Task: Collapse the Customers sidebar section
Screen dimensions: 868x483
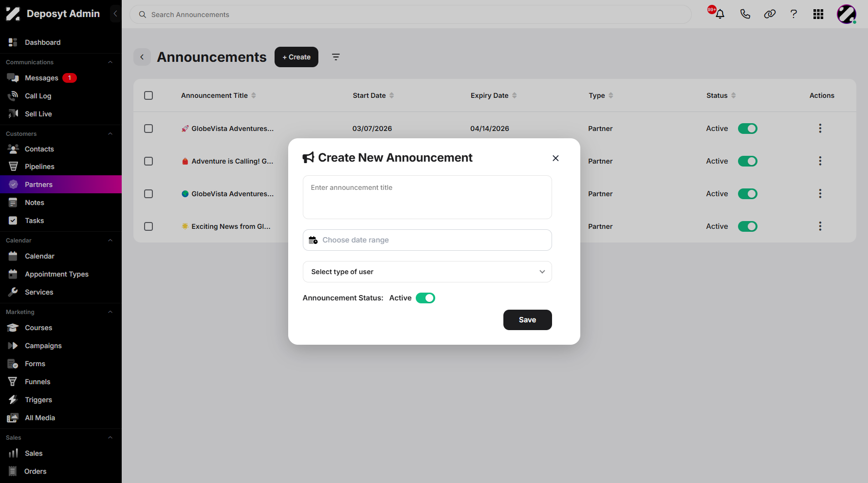Action: tap(111, 134)
